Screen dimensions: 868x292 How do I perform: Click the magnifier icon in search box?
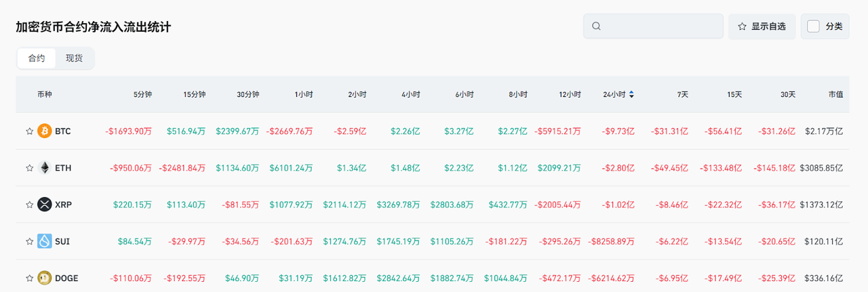(x=597, y=26)
